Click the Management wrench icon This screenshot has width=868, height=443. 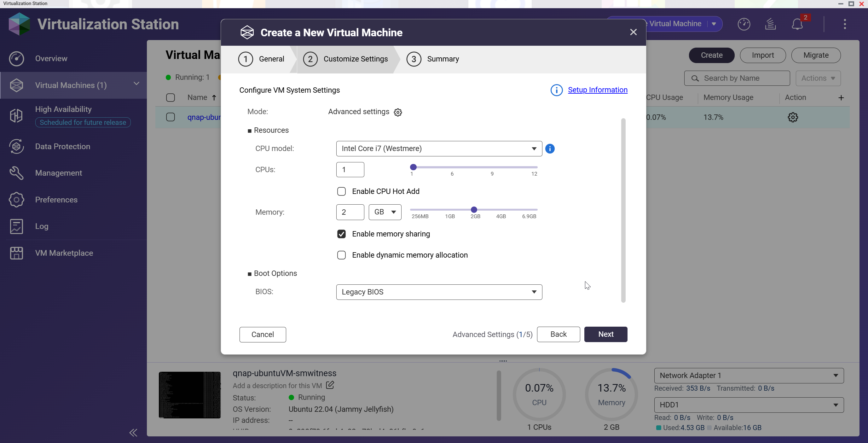point(16,173)
